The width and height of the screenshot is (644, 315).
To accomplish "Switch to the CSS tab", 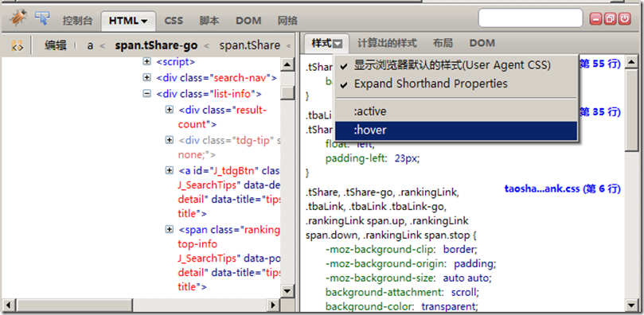I will 174,21.
